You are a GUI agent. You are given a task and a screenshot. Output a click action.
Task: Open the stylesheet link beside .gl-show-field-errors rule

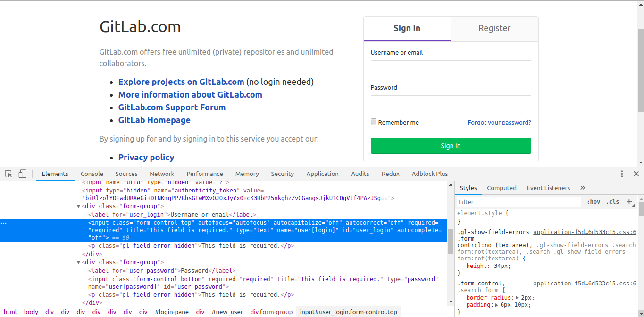click(585, 232)
